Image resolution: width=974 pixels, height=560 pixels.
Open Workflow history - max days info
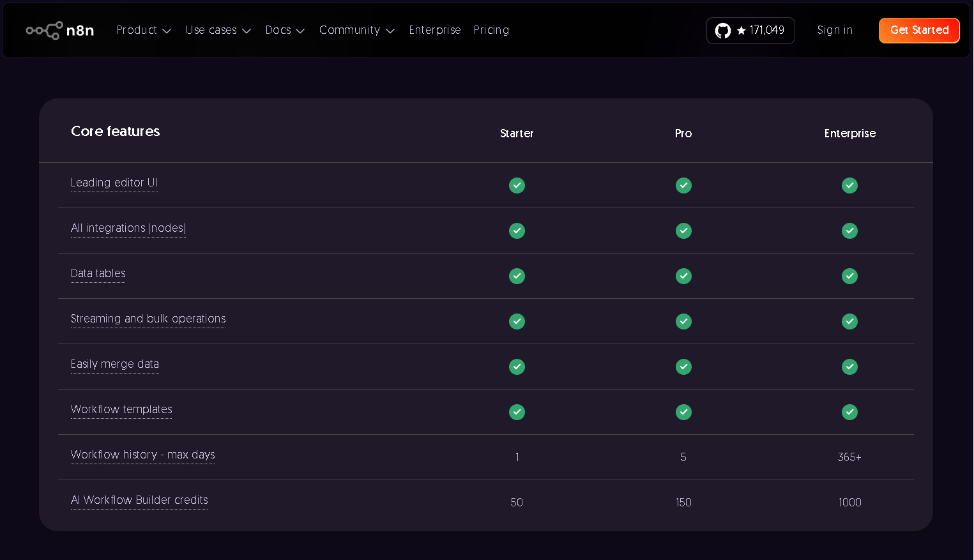pos(142,455)
